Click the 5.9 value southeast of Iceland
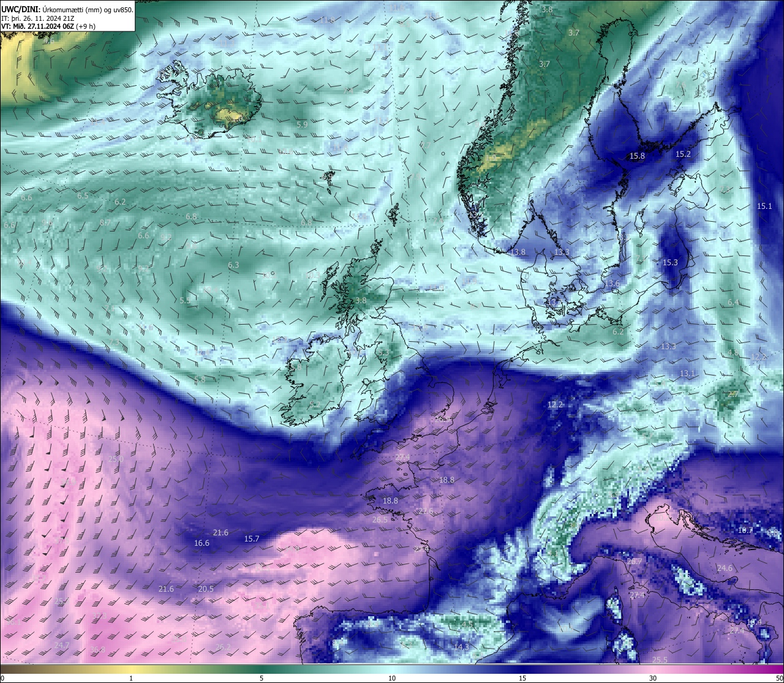Viewport: 784px width, 683px height. 301,124
